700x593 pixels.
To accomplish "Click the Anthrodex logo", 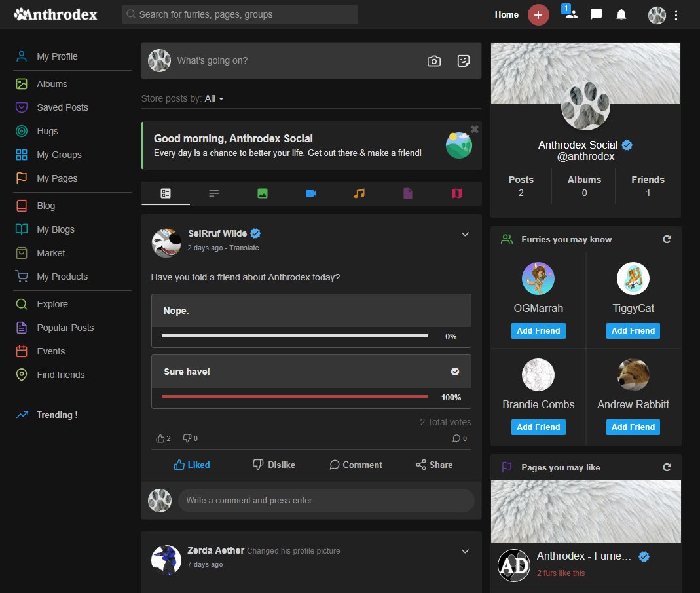I will pos(56,14).
